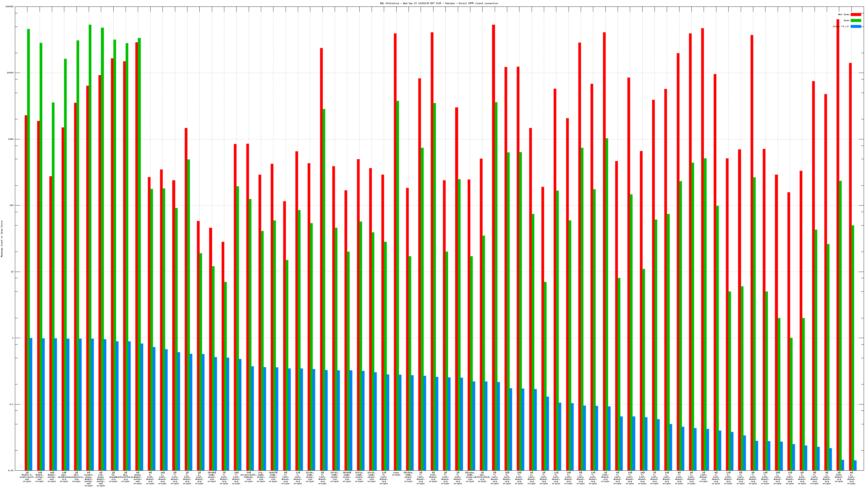
Task: Click the recent.spam.dnsbl.sorbs.net x-axis label
Action: [x=89, y=479]
